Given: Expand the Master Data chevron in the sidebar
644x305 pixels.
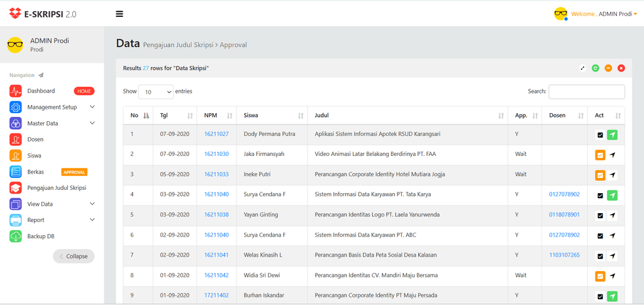Looking at the screenshot, I should [x=92, y=123].
